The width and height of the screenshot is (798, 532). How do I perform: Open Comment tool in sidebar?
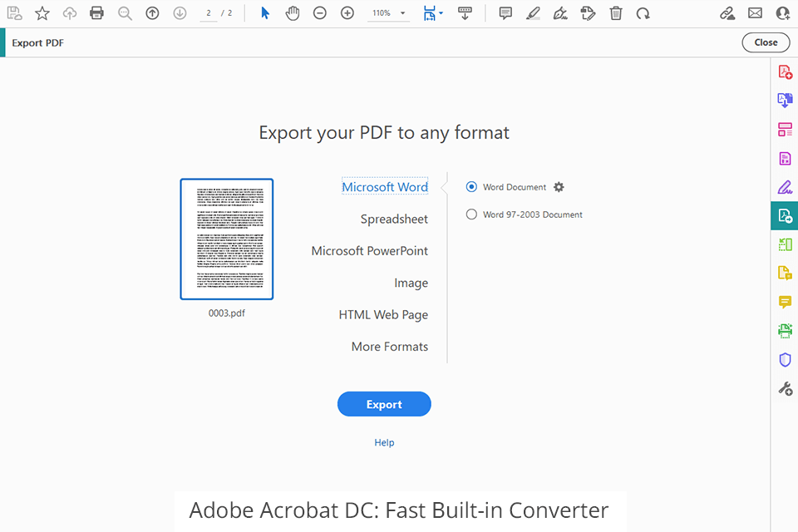pos(785,302)
